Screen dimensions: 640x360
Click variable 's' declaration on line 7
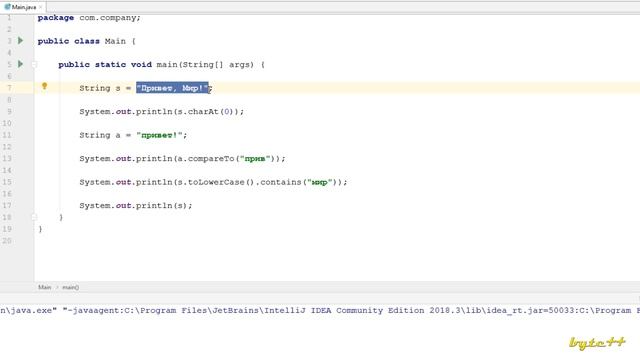(x=118, y=88)
